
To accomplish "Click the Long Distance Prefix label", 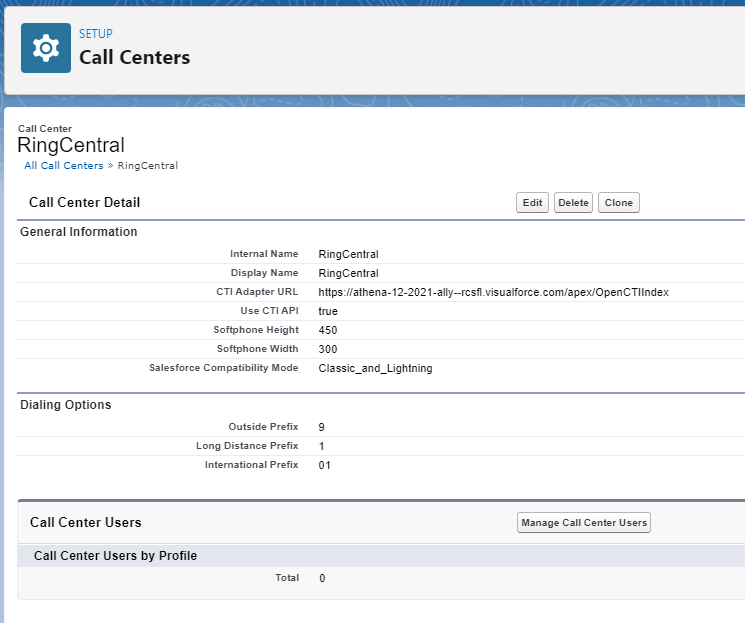I will (x=247, y=446).
